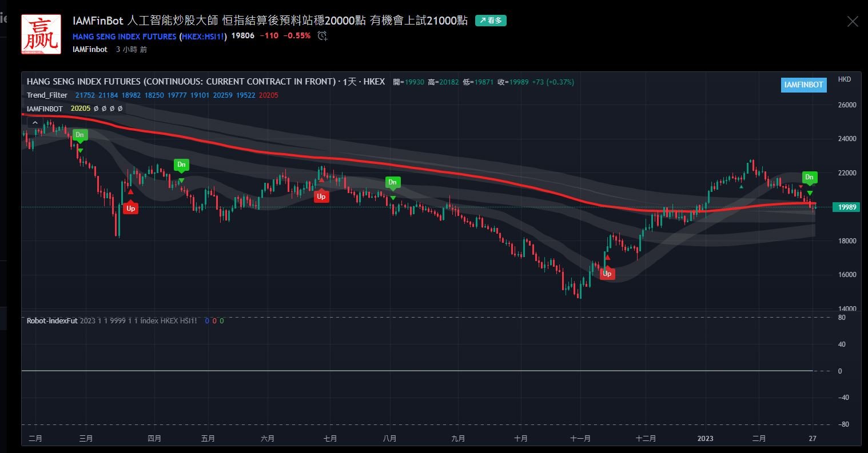The image size is (868, 453).
Task: Click the 九月 time axis label
Action: pyautogui.click(x=458, y=439)
